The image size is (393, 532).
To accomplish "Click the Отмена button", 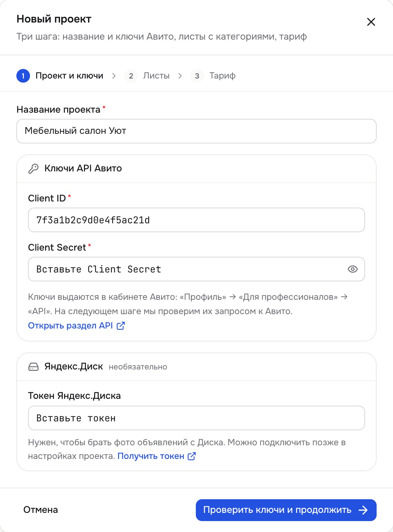I will [41, 510].
